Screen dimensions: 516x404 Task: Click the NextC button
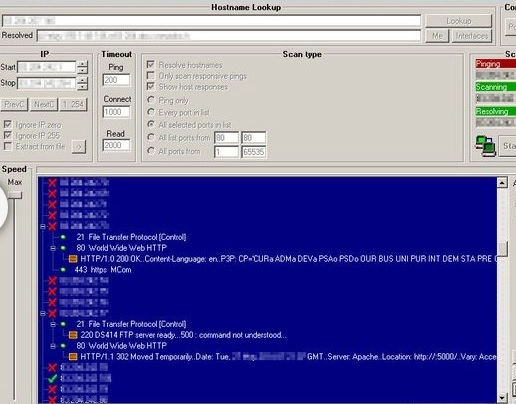[x=44, y=104]
